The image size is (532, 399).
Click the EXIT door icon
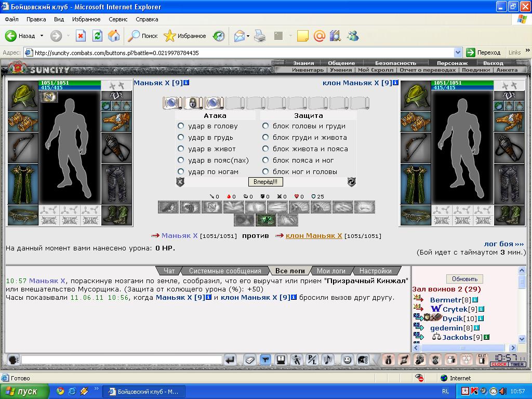tap(482, 360)
